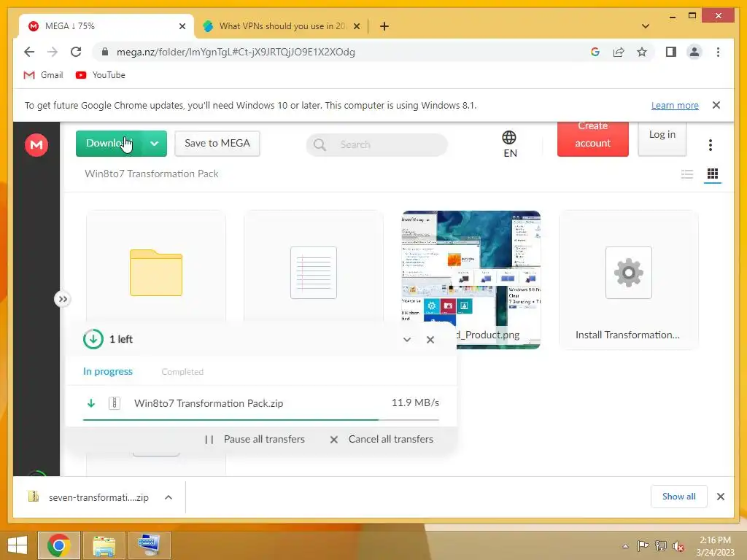Click the Chrome forward arrow

coord(53,52)
